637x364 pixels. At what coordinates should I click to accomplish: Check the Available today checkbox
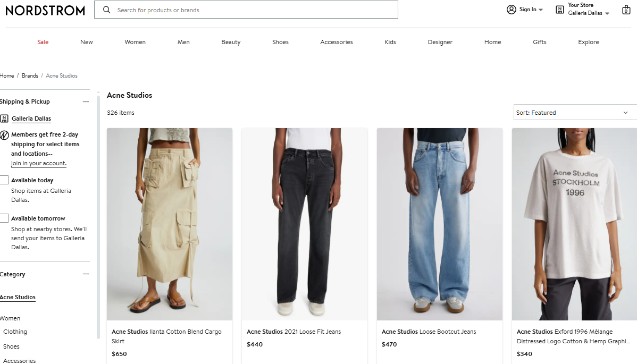(4, 180)
